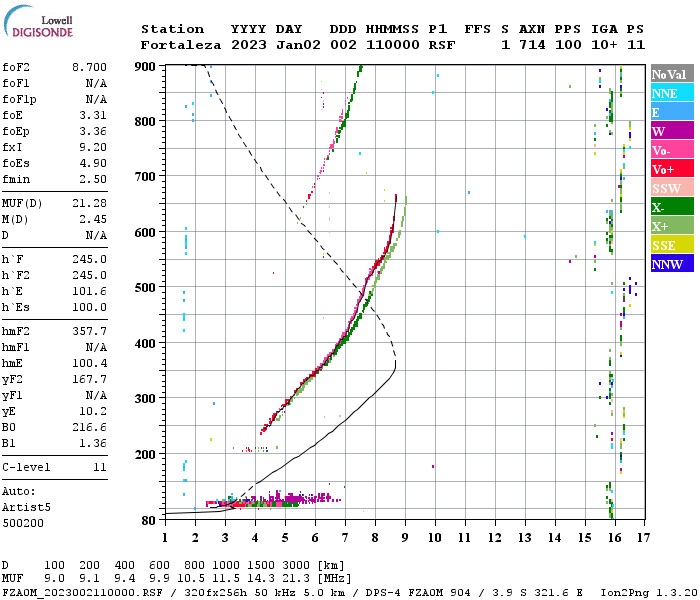The height and width of the screenshot is (600, 700).
Task: Click the foEs value 4.90
Action: point(93,163)
